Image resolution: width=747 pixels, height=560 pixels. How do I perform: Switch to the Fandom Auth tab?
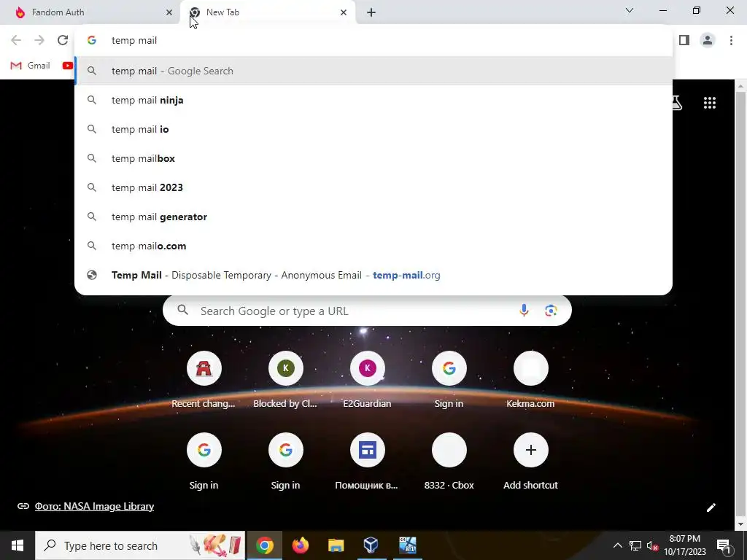(90, 12)
